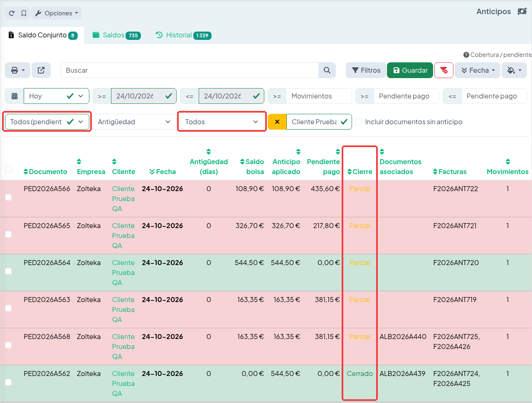This screenshot has height=403, width=532.
Task: Sort by the Movimientos column
Action: click(x=507, y=167)
